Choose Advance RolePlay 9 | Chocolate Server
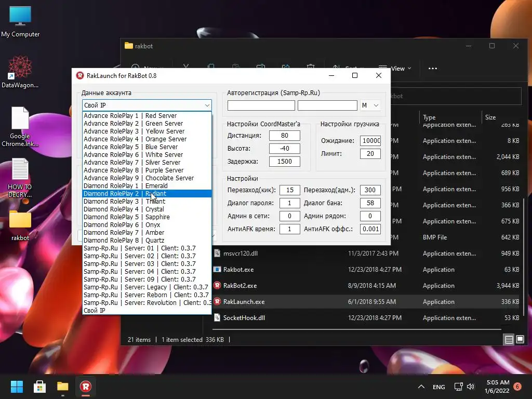Image resolution: width=532 pixels, height=399 pixels. pyautogui.click(x=147, y=178)
